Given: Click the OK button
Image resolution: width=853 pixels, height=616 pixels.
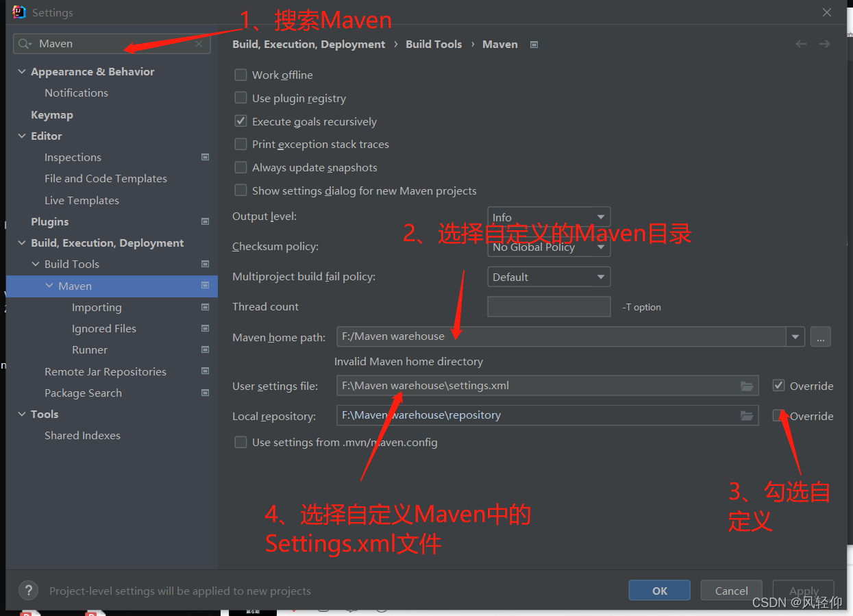Looking at the screenshot, I should [x=659, y=591].
